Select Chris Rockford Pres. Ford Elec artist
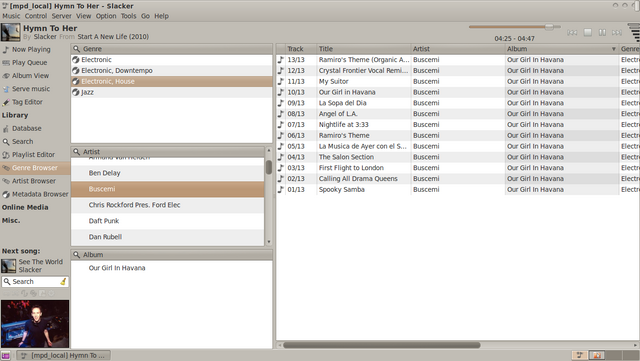 168,205
